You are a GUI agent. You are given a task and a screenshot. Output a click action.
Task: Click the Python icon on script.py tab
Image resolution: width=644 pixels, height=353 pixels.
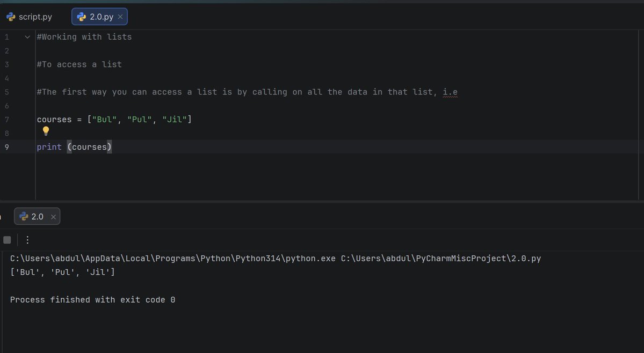point(11,17)
